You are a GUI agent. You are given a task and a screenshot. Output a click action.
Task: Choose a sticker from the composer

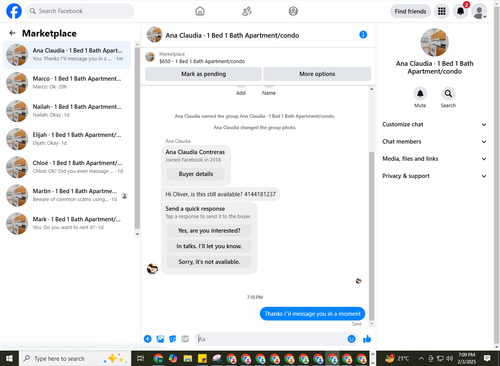(173, 339)
